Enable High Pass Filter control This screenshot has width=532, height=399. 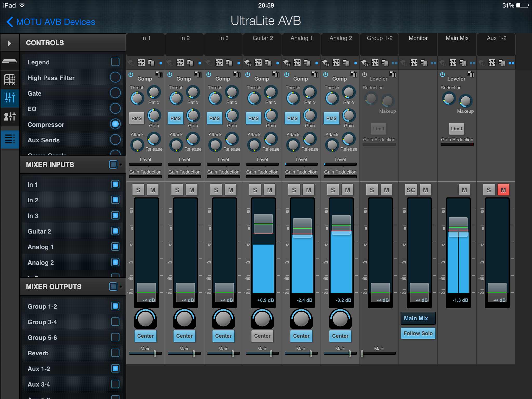[115, 77]
